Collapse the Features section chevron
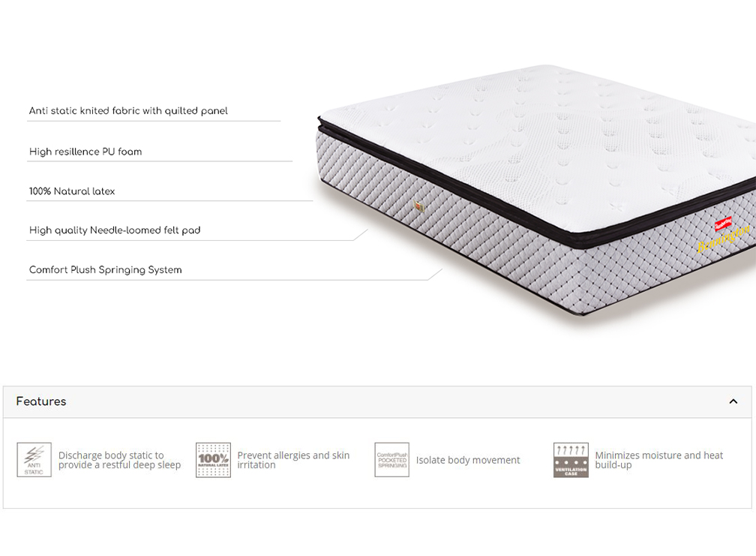The height and width of the screenshot is (556, 756). 733,401
